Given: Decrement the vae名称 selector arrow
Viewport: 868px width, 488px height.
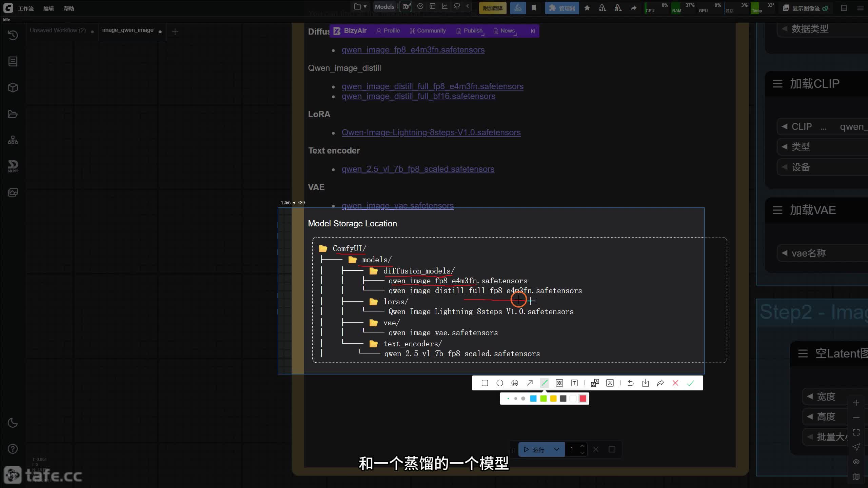Looking at the screenshot, I should [x=784, y=253].
